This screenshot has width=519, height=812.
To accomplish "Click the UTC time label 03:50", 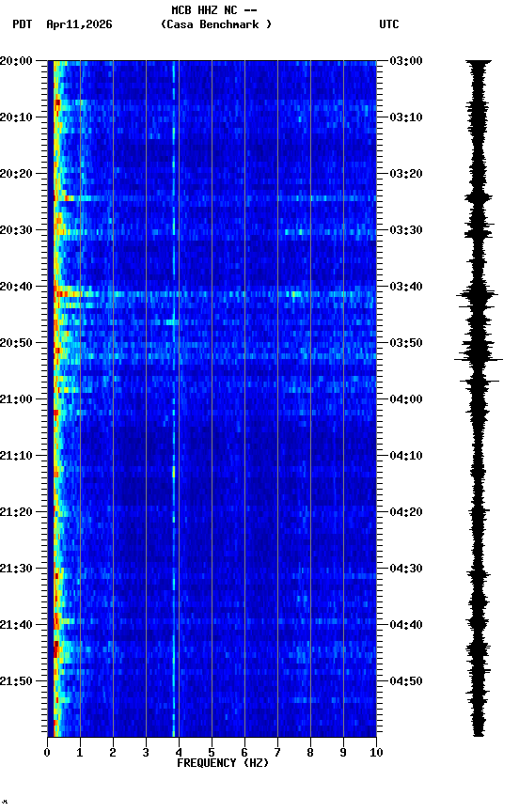I will 406,343.
